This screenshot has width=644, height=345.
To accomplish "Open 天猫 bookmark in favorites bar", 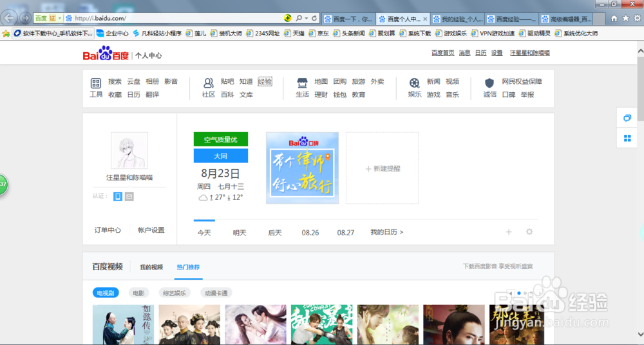I will [294, 34].
